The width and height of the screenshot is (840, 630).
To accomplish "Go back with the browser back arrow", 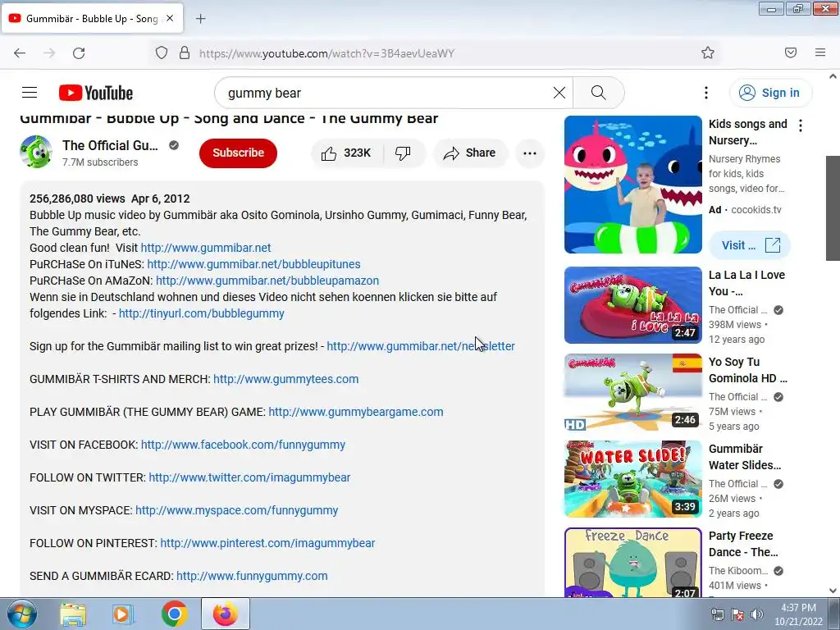I will coord(20,53).
